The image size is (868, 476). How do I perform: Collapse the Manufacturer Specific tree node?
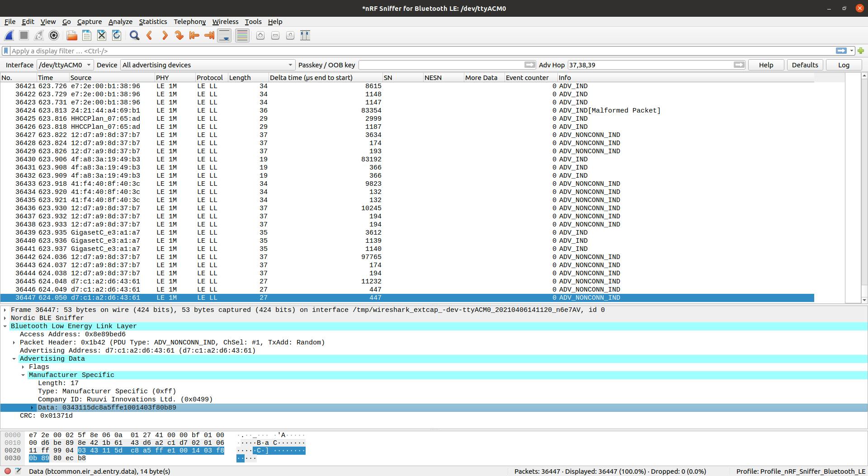tap(23, 375)
